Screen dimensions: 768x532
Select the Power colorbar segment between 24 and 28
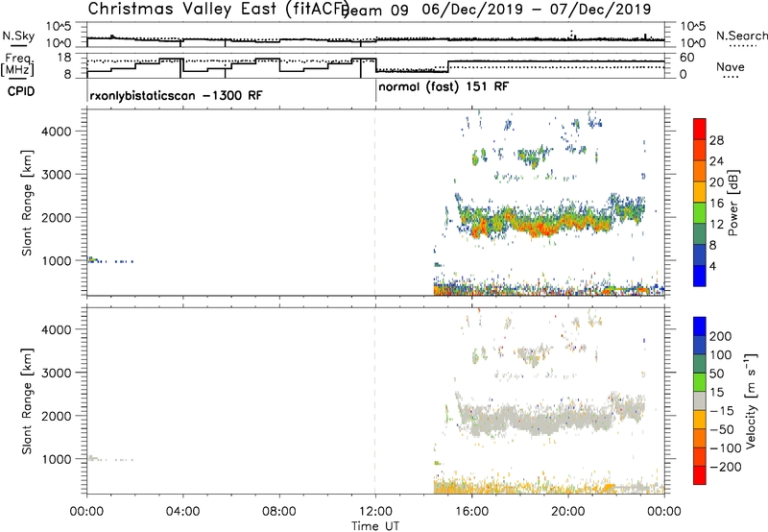[x=700, y=150]
